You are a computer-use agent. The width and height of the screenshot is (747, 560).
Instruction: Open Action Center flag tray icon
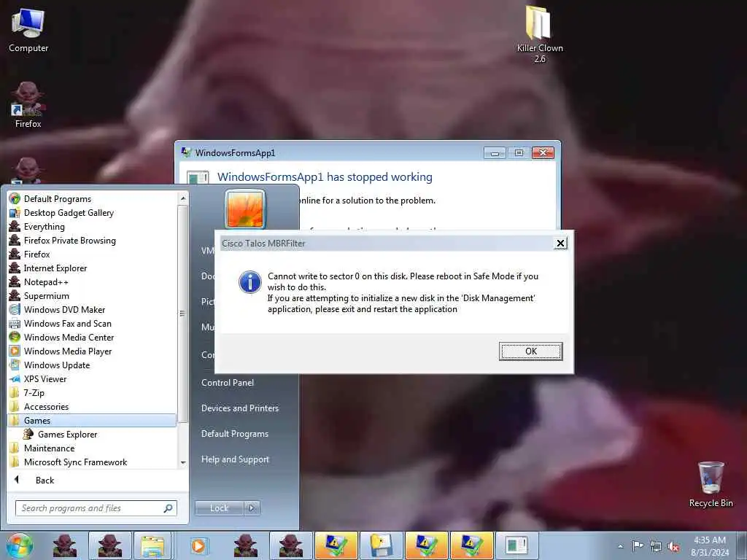638,546
